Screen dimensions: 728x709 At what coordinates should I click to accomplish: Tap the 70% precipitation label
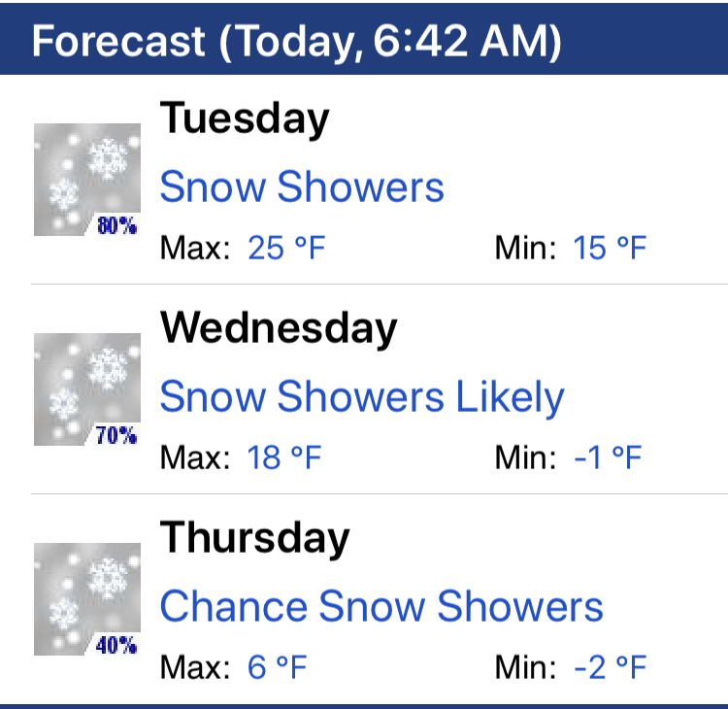click(x=116, y=435)
